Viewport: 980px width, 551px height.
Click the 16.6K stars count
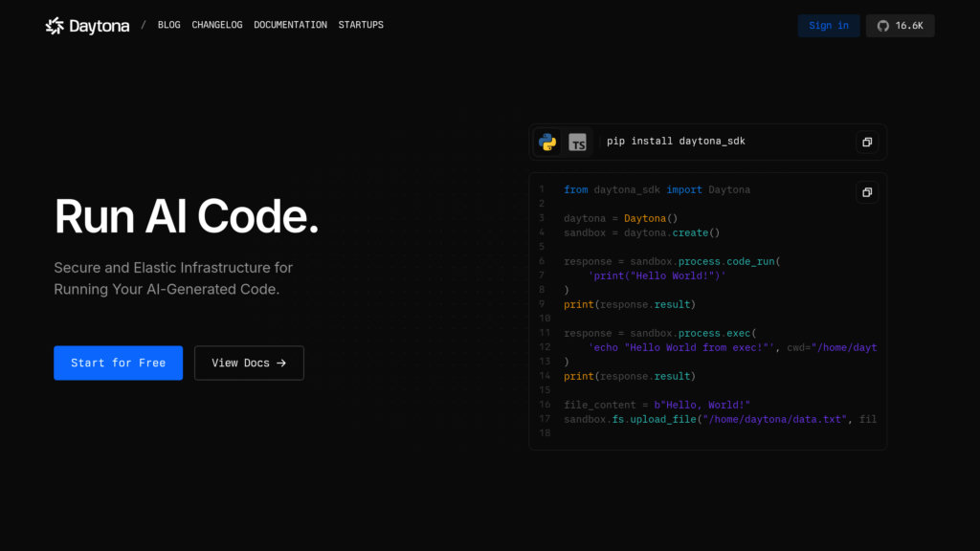tap(909, 26)
